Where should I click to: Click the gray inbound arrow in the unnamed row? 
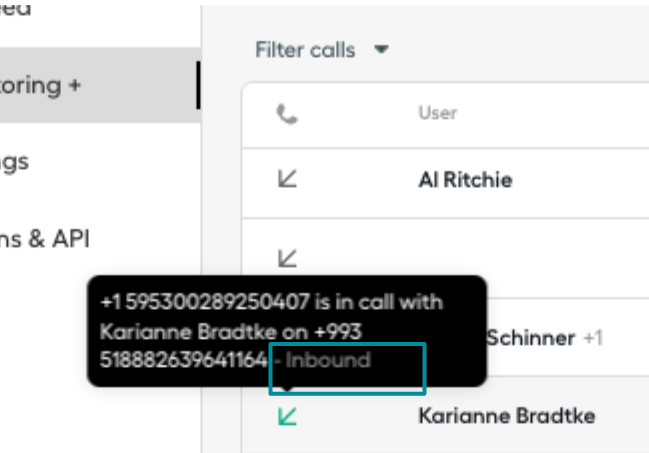point(287,258)
